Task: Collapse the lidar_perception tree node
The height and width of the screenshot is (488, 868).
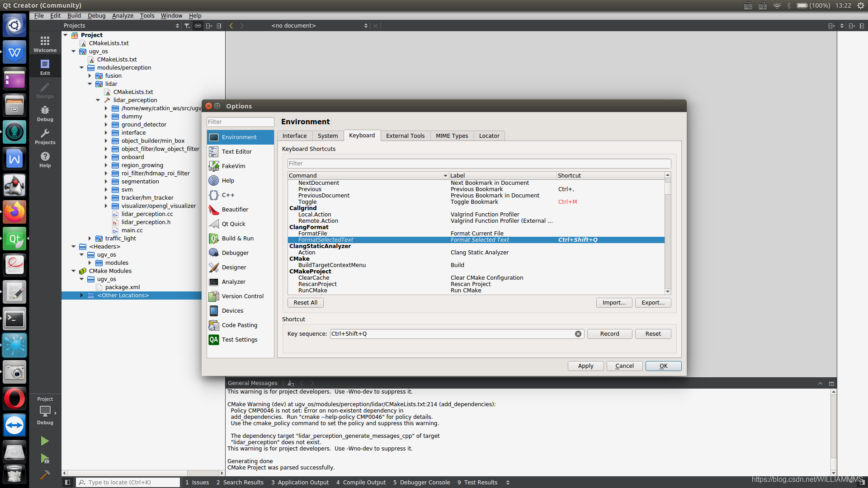Action: click(x=98, y=100)
